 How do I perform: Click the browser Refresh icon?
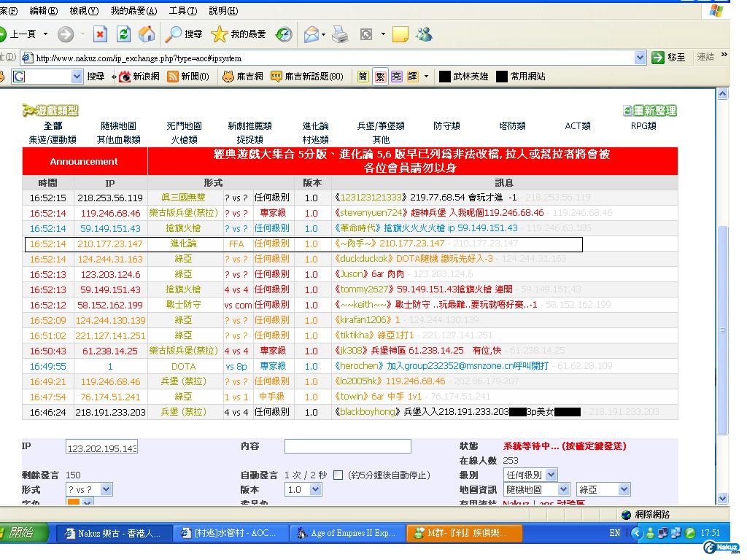coord(123,34)
